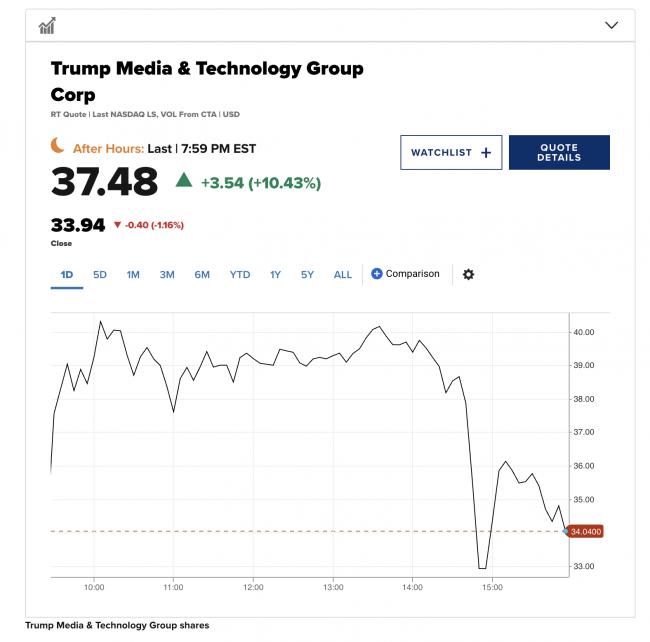
Task: Click the green up-arrow price indicator
Action: click(183, 180)
